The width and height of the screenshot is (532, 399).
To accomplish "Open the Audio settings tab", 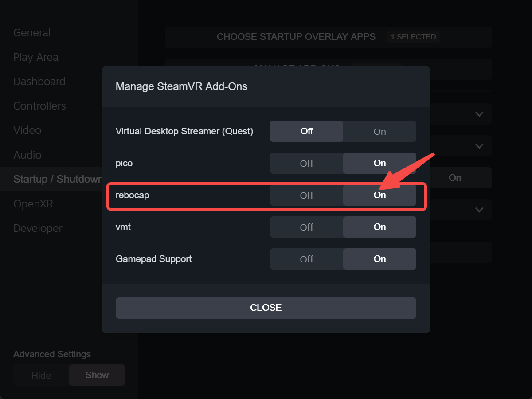I will 27,155.
